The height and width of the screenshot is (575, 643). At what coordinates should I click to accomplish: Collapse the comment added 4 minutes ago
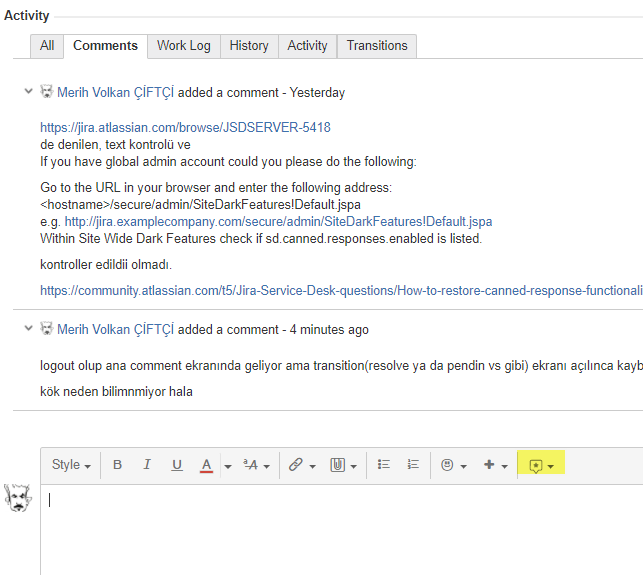point(28,328)
